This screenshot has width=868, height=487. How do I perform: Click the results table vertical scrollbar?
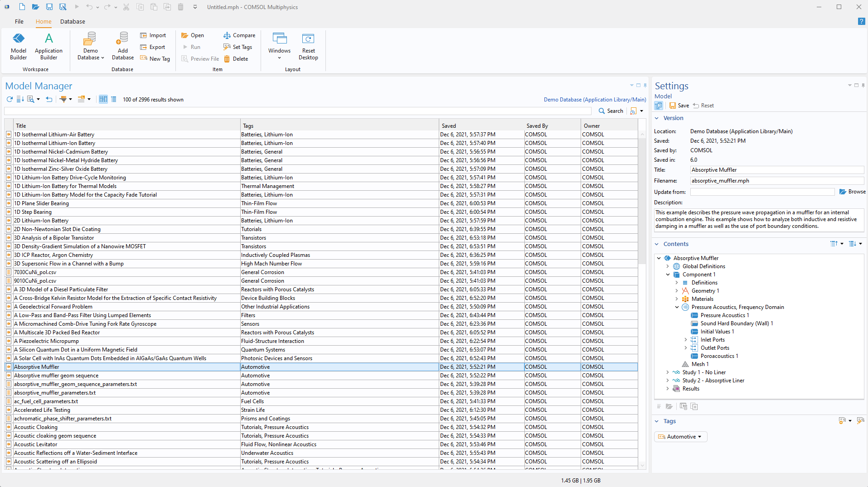pos(642,201)
